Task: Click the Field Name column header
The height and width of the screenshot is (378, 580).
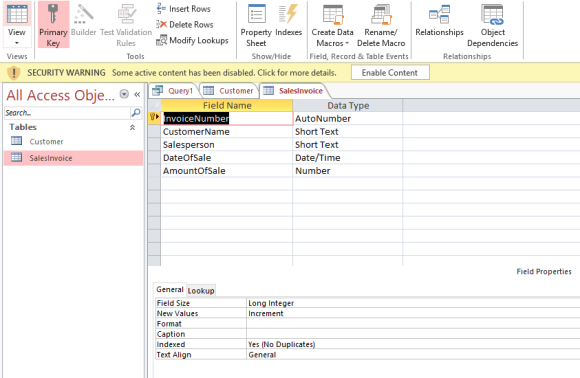Action: tap(227, 105)
